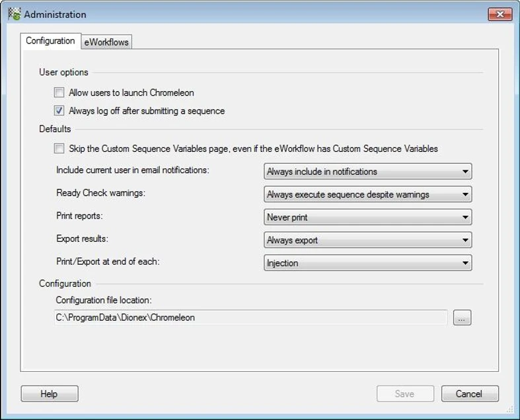Click the Administration window app icon

point(15,15)
